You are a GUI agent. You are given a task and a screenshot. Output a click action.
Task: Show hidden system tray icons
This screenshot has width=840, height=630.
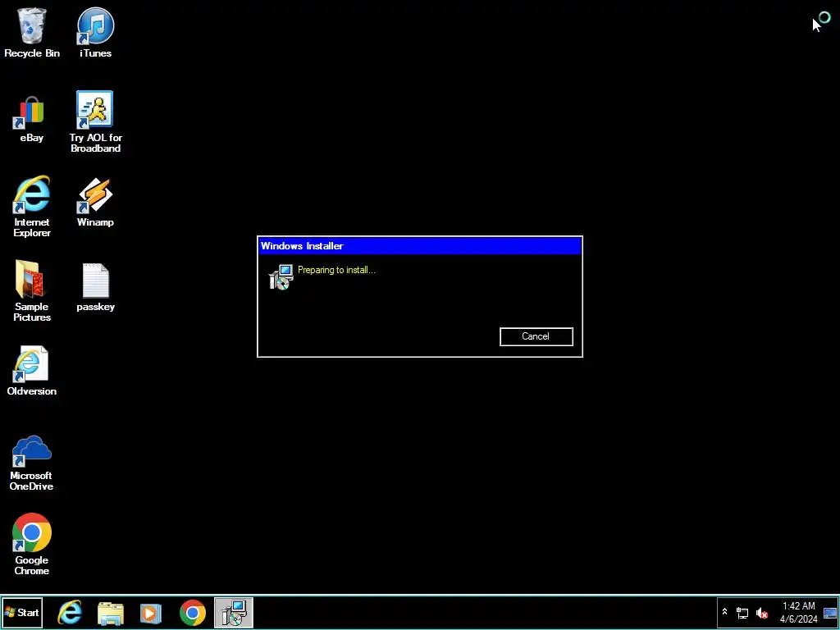tap(725, 612)
